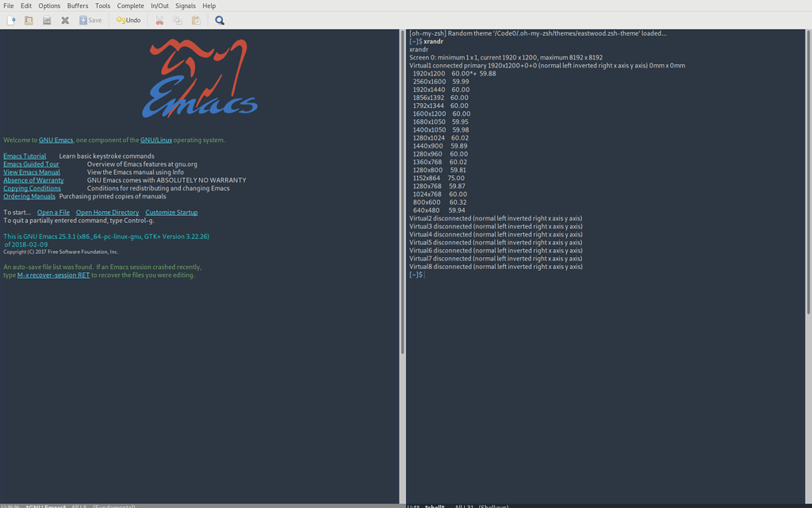Click the grayed save-to-disk toolbar icon
This screenshot has height=508, width=812.
[47, 21]
